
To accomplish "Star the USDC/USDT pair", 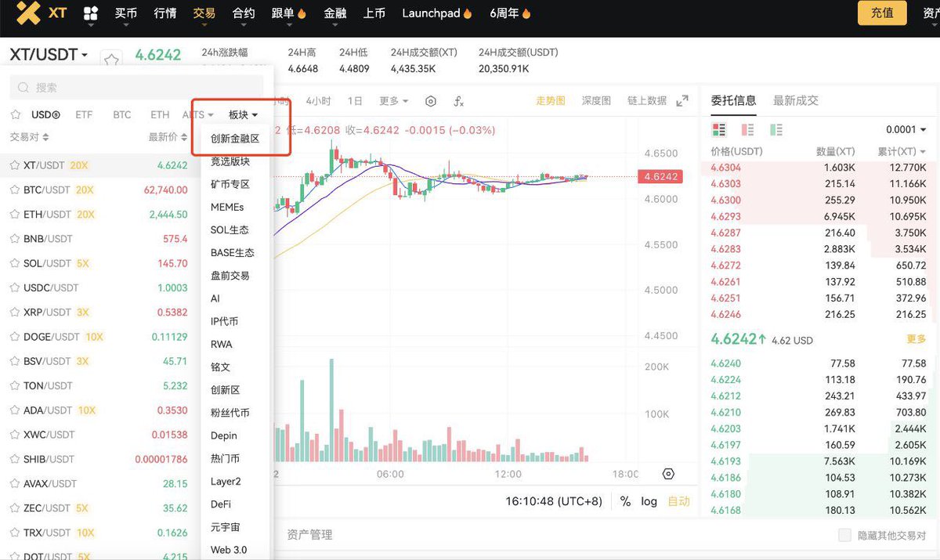I will point(14,287).
